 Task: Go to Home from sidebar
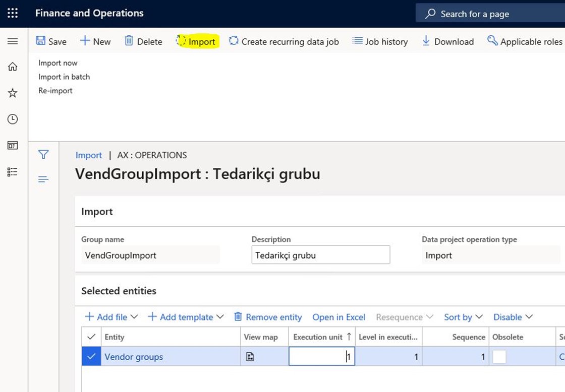coord(13,67)
